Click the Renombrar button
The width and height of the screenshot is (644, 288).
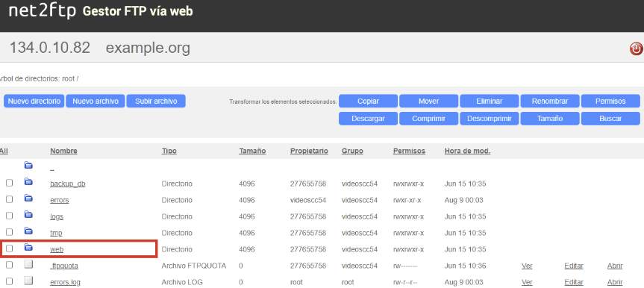coord(550,101)
